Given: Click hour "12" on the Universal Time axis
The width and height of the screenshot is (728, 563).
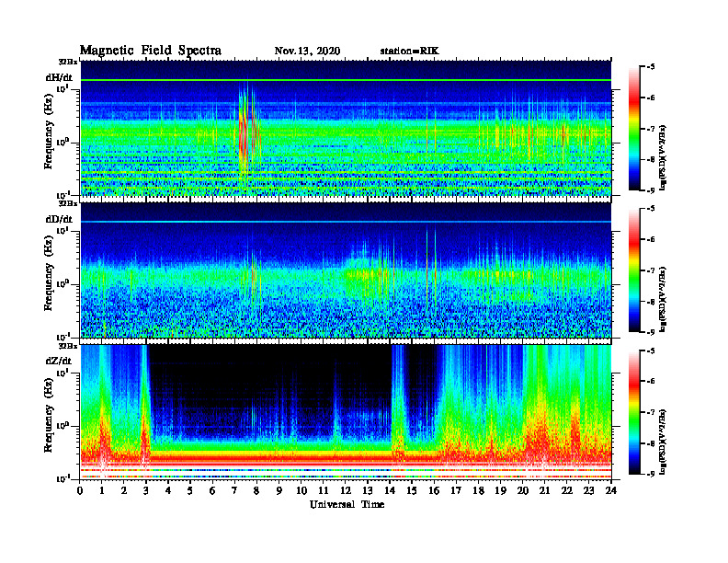Looking at the screenshot, I should [346, 490].
